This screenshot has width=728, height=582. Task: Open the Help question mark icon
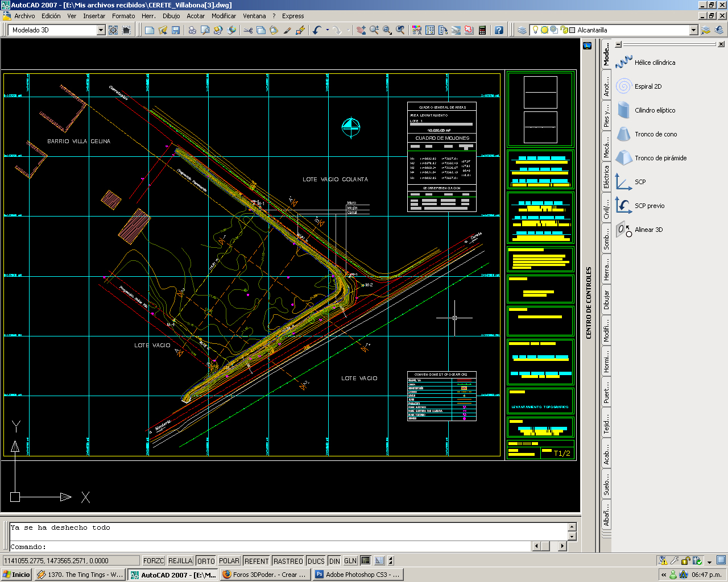coord(499,30)
